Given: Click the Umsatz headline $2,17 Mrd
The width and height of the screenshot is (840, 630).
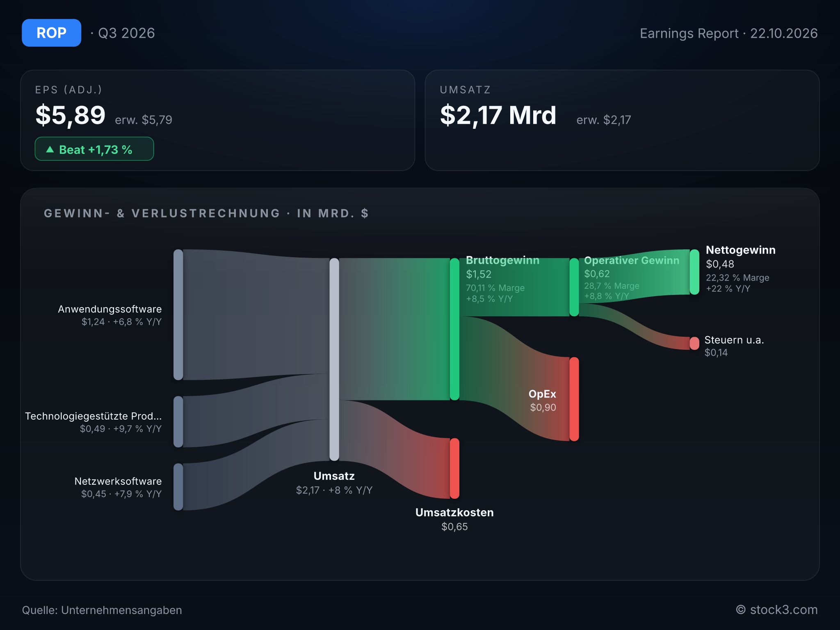Looking at the screenshot, I should (x=498, y=115).
